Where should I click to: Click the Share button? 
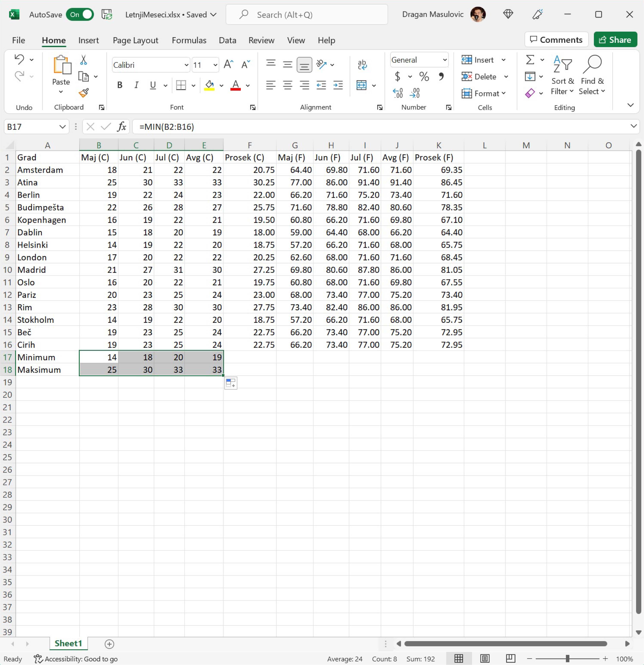point(615,40)
